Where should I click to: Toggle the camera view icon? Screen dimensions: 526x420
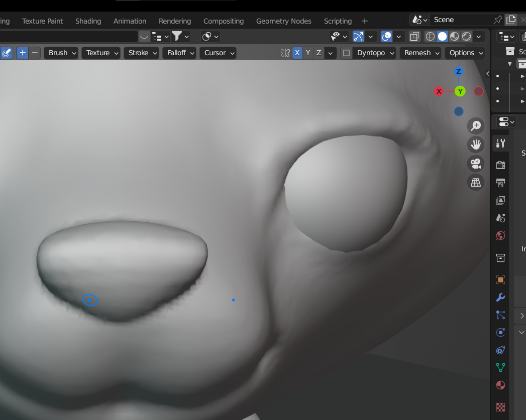(475, 164)
